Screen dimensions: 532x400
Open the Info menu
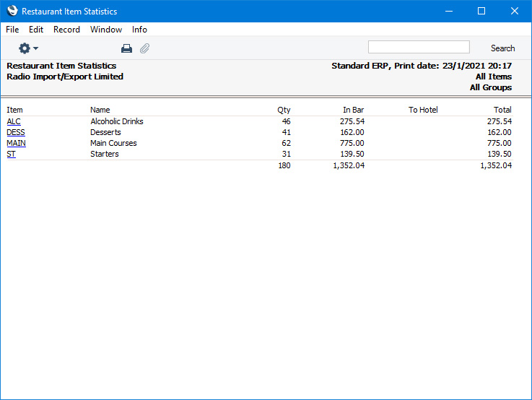[x=139, y=30]
